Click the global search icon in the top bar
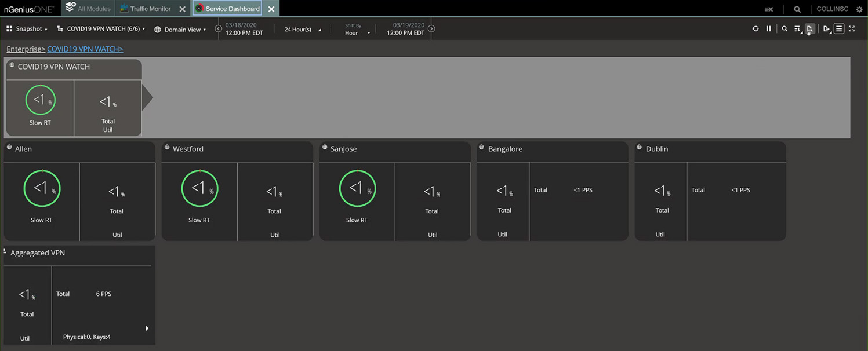 797,9
